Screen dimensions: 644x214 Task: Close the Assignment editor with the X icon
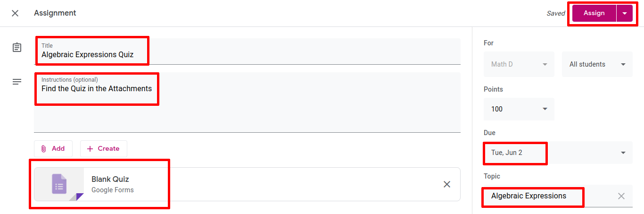[15, 13]
